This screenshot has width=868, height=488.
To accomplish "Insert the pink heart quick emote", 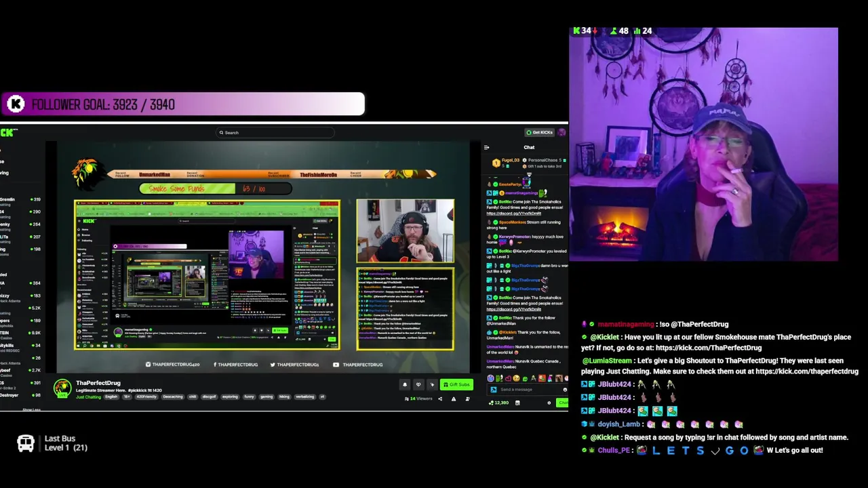I will coord(507,379).
